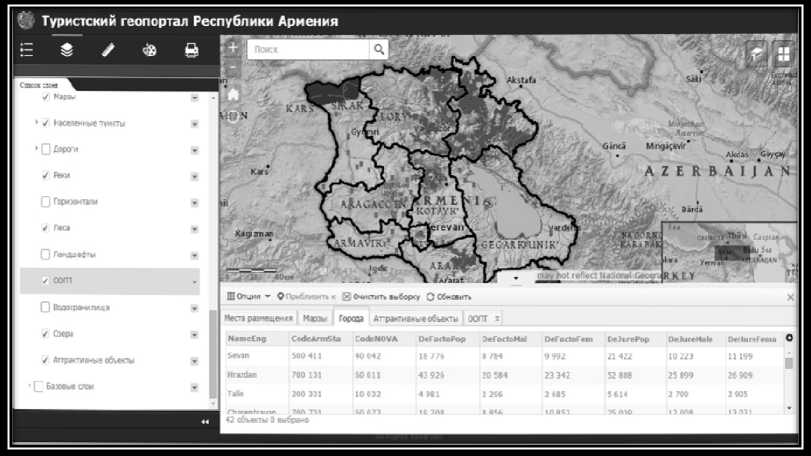Zoom out the map with minus button

tap(233, 68)
